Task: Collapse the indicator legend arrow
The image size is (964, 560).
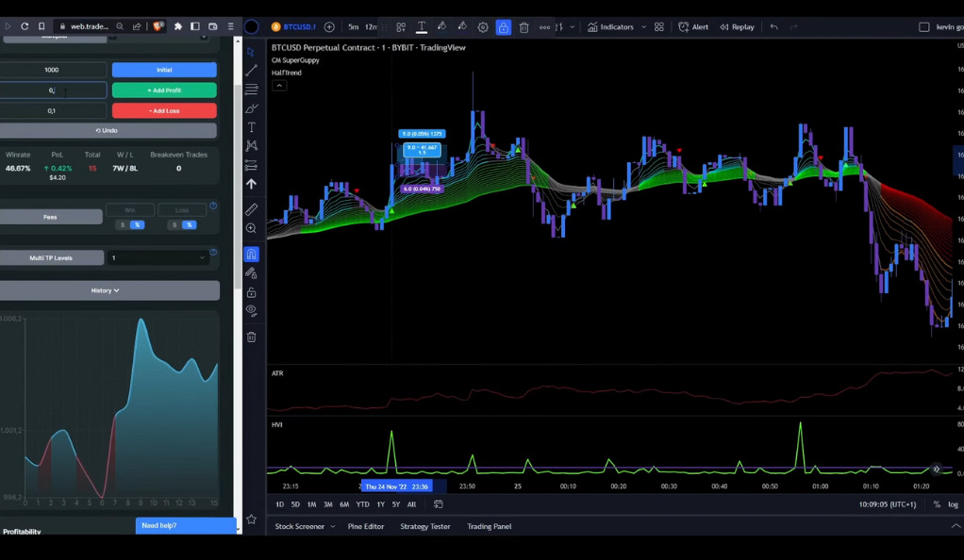Action: tap(279, 86)
